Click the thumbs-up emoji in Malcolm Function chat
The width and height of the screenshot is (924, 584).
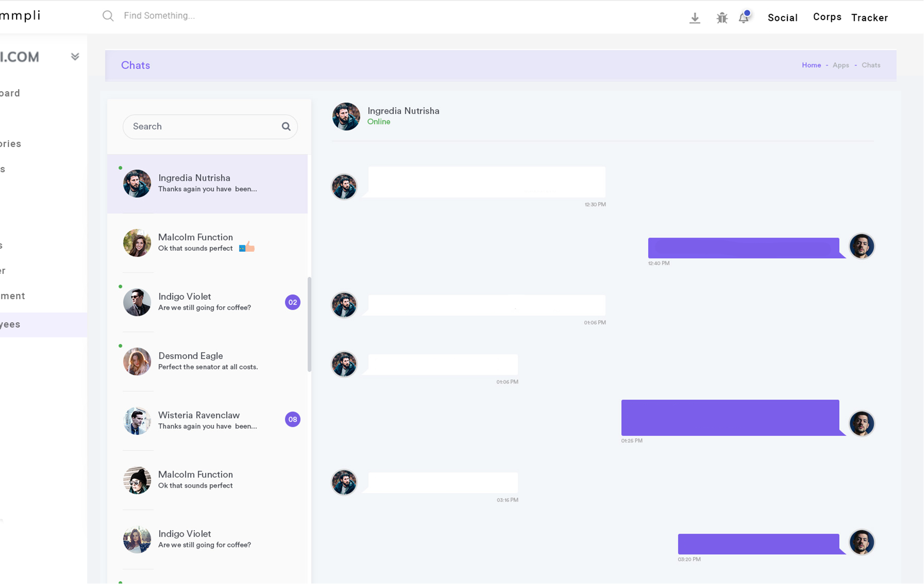[247, 247]
